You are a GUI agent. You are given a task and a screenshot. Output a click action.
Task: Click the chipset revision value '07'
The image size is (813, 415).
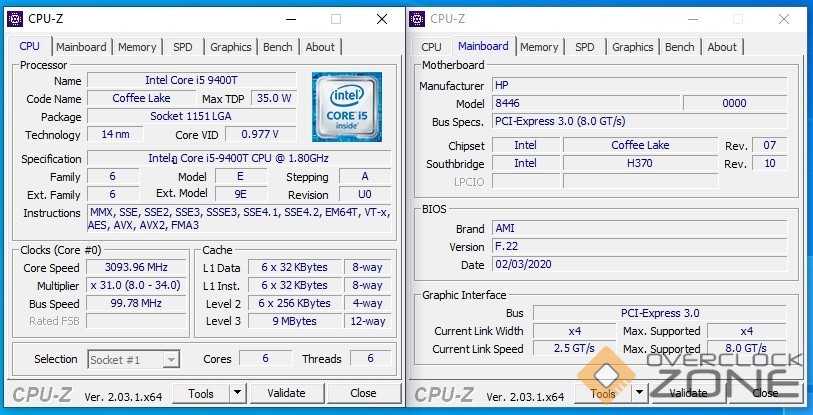[769, 145]
